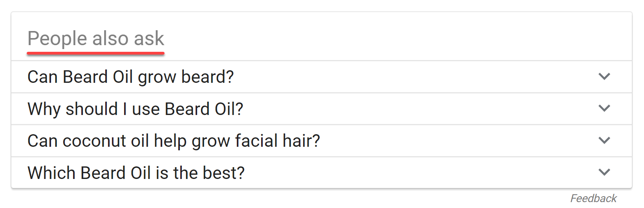Send feedback on the People also ask box
The width and height of the screenshot is (644, 208).
pyautogui.click(x=593, y=199)
